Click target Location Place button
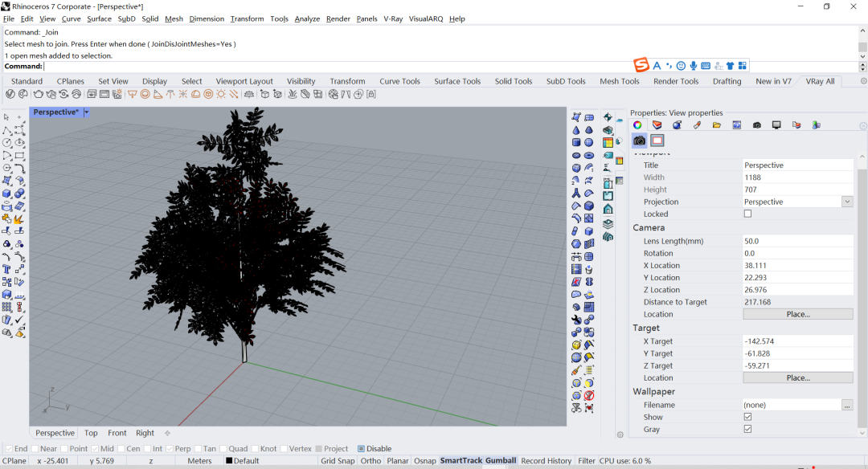Screen dimensions: 868x469 coord(798,377)
